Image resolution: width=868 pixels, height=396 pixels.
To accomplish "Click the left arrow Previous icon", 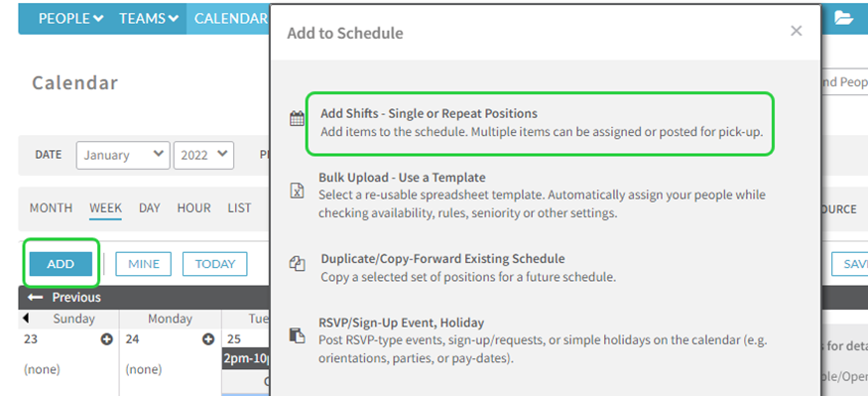I will tap(36, 298).
